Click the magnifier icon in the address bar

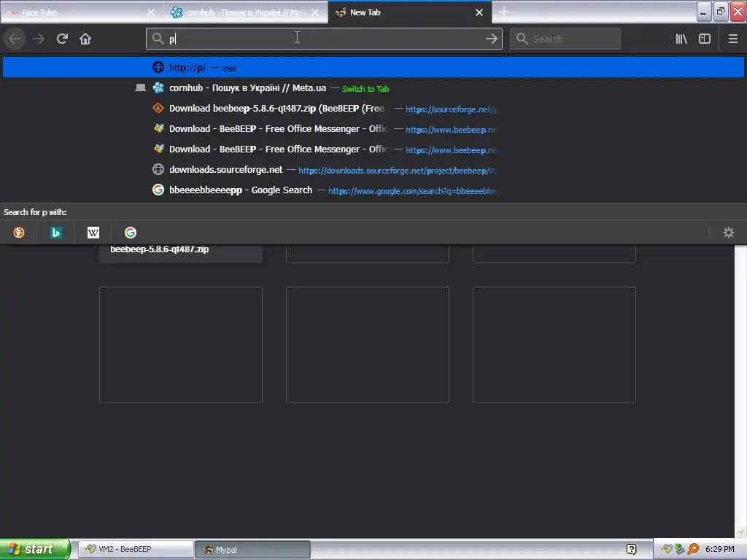click(x=158, y=39)
